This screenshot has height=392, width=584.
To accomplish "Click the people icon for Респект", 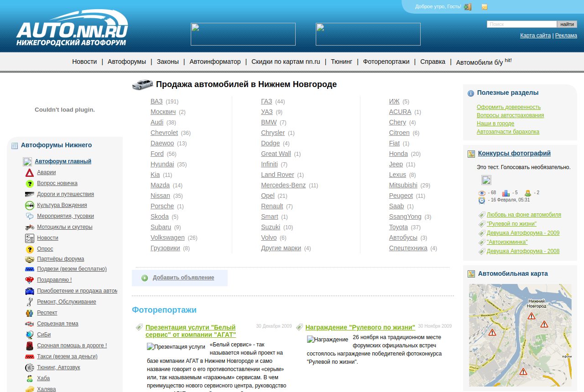I will click(30, 313).
